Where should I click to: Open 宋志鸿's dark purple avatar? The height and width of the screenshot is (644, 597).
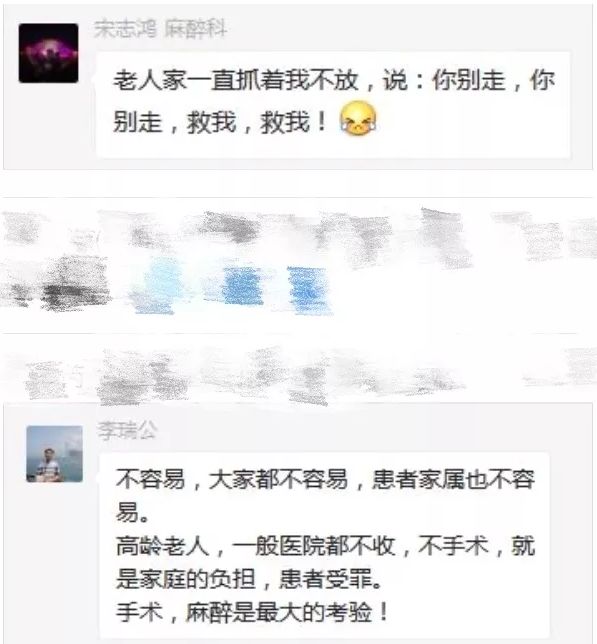[48, 53]
